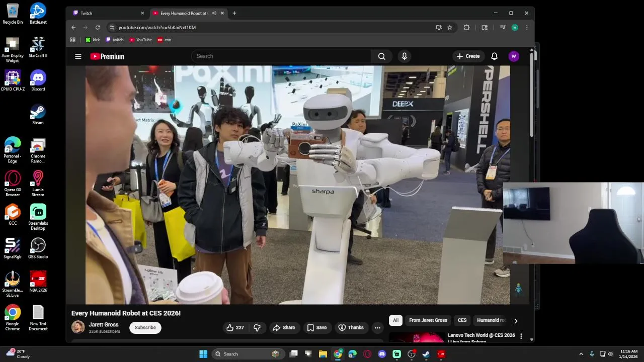Subscribe to Jarett Gross

[145, 328]
